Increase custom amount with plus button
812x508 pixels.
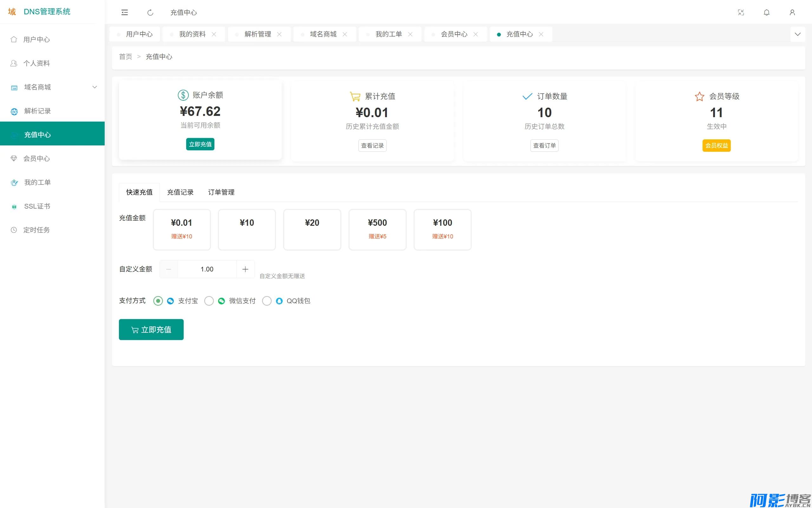[245, 269]
